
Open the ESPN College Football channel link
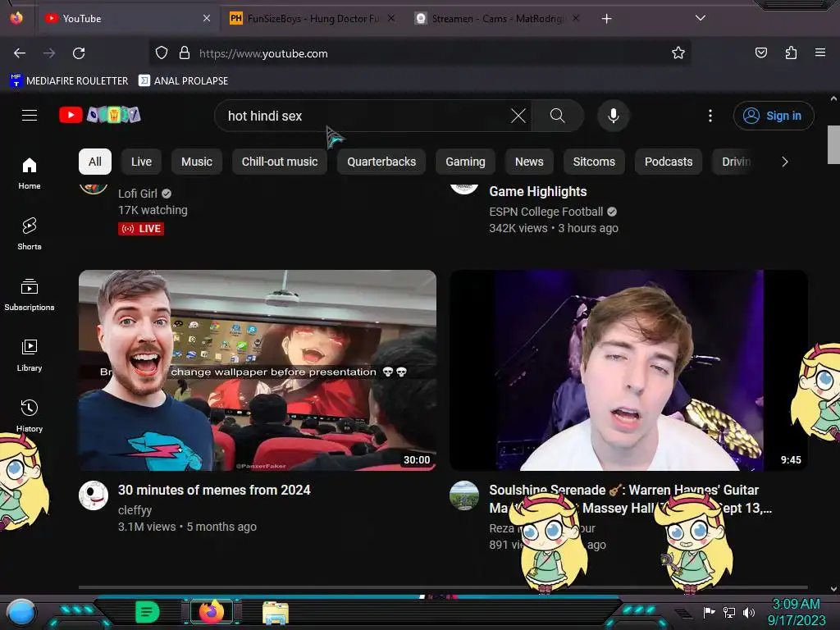[546, 212]
